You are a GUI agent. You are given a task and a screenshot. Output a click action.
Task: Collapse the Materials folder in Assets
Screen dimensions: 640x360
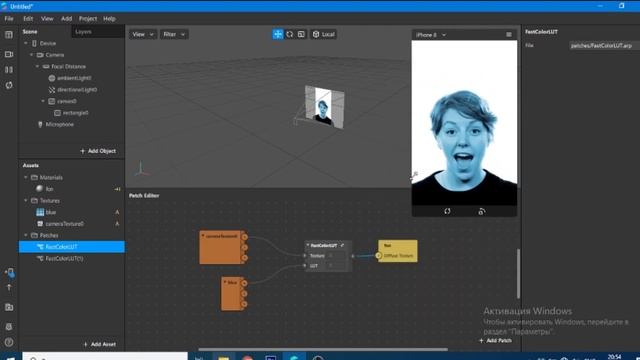26,178
